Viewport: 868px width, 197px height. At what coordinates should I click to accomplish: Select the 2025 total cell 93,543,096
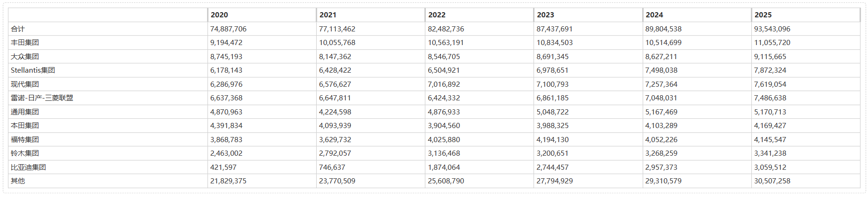[772, 29]
